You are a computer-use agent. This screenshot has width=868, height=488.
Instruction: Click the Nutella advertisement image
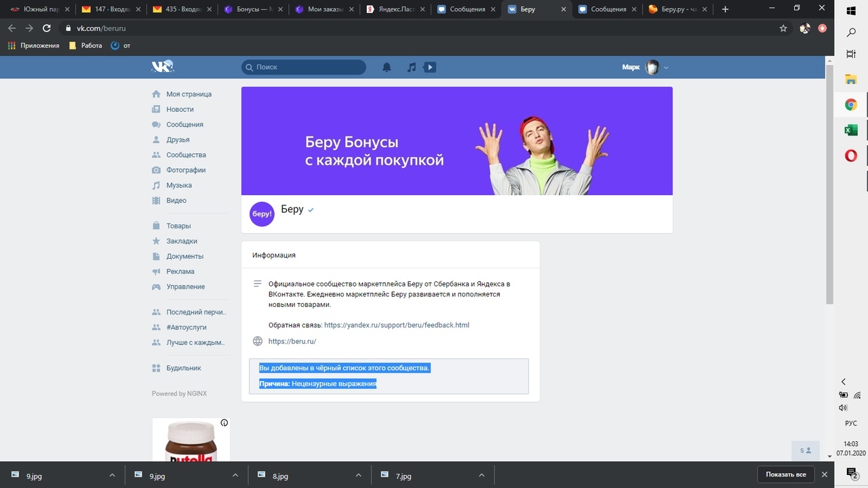tap(191, 440)
